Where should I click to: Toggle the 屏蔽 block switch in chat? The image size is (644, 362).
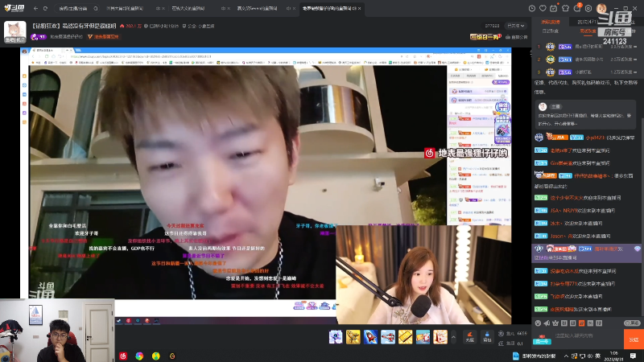tap(633, 323)
